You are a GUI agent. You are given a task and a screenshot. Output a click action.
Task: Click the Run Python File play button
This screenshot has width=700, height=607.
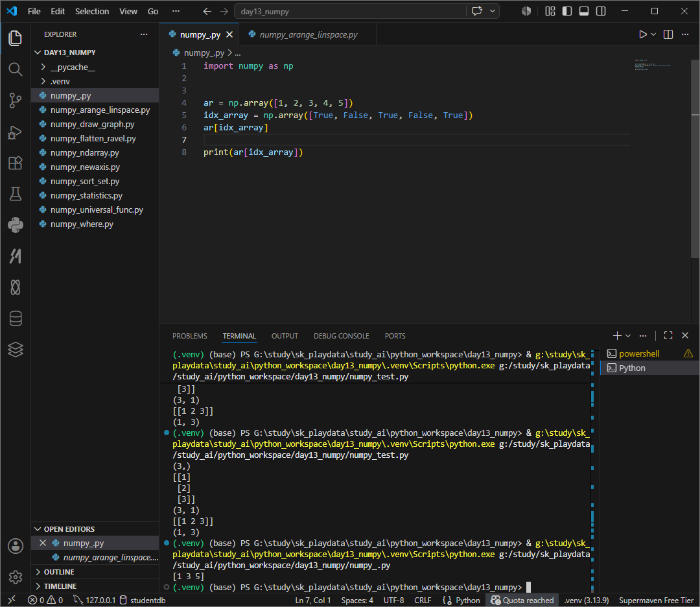642,34
